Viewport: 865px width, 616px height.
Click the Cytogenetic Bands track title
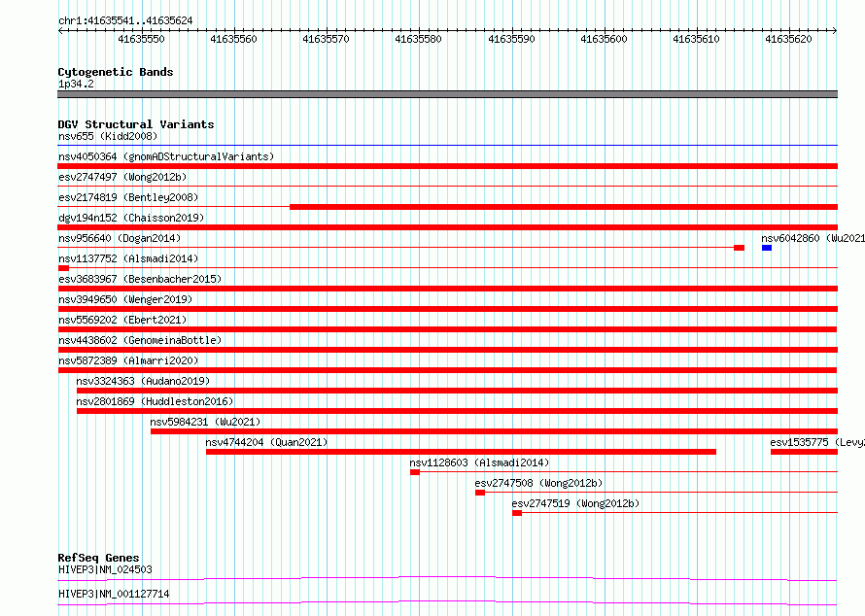[x=116, y=72]
